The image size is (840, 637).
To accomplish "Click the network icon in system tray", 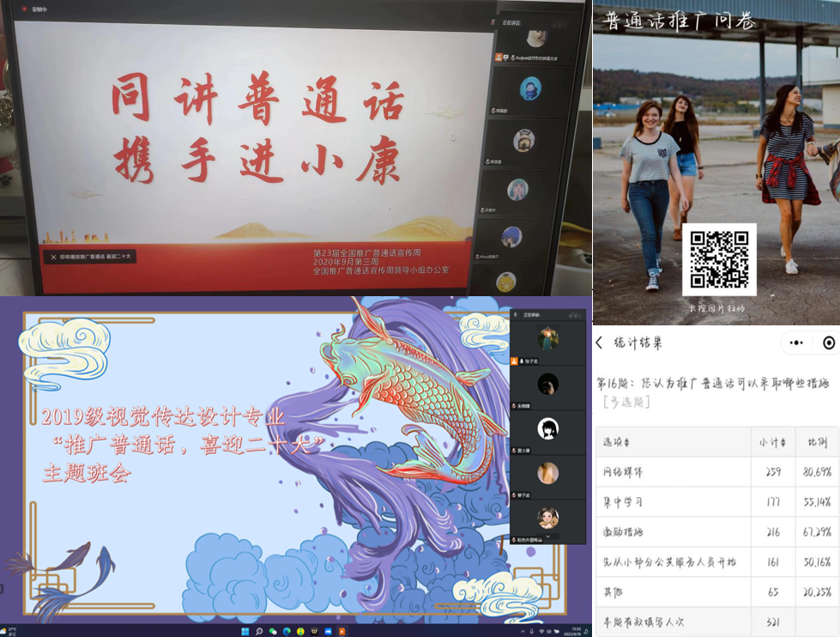I will coord(541,632).
